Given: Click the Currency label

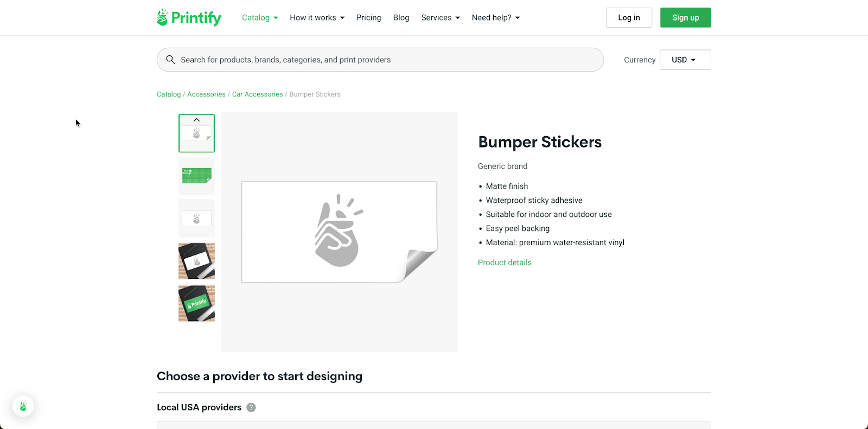Looking at the screenshot, I should pyautogui.click(x=640, y=60).
